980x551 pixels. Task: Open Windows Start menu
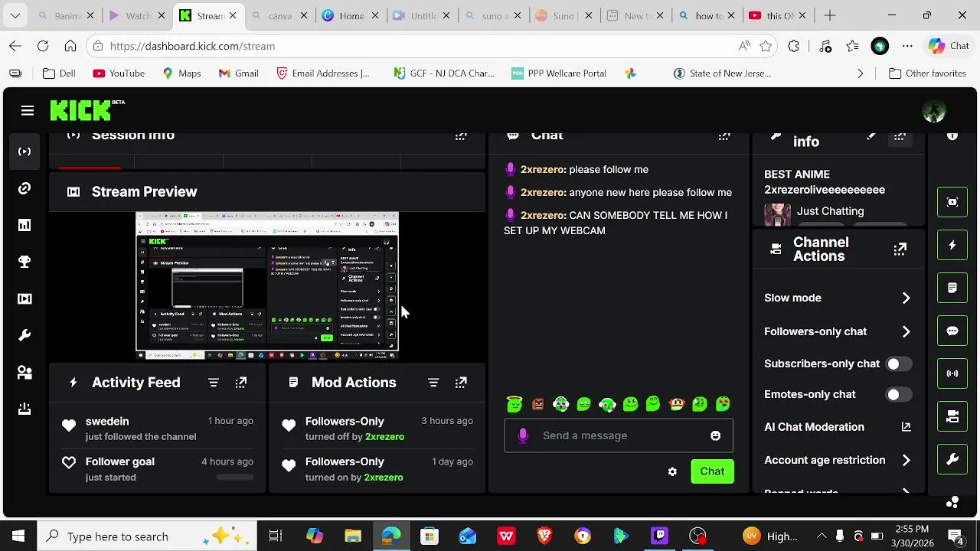(18, 536)
